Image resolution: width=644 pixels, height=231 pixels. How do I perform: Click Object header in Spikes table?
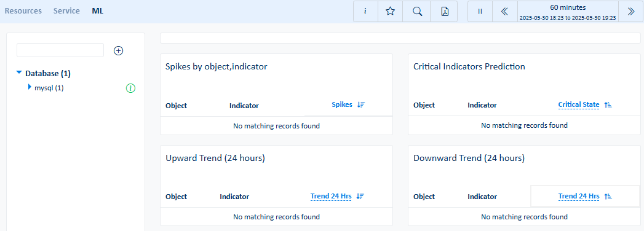(176, 106)
